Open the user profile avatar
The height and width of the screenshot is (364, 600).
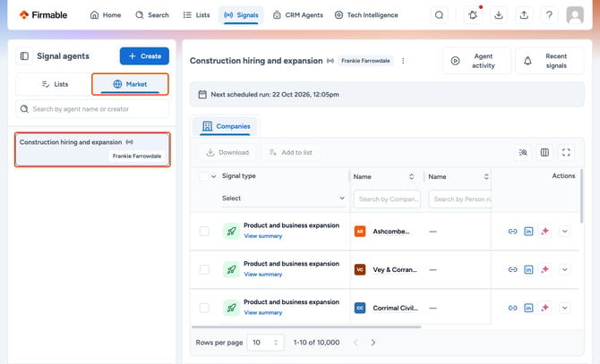coord(575,15)
